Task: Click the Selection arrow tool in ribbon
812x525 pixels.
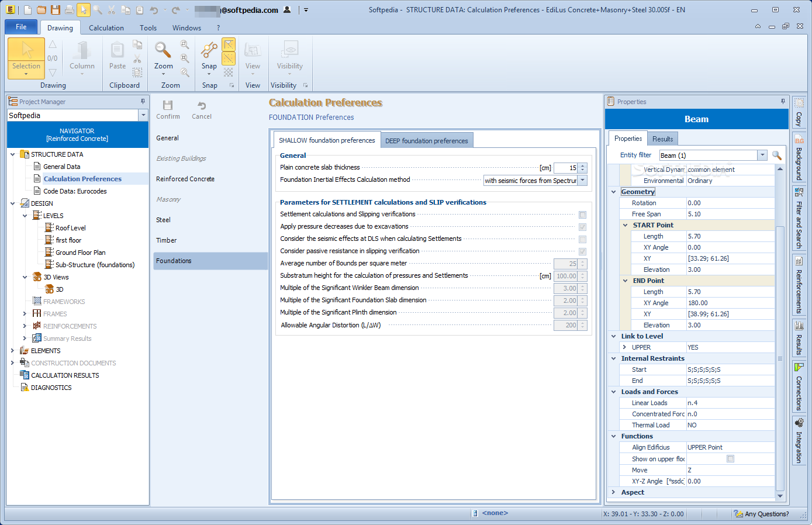Action: coord(27,50)
